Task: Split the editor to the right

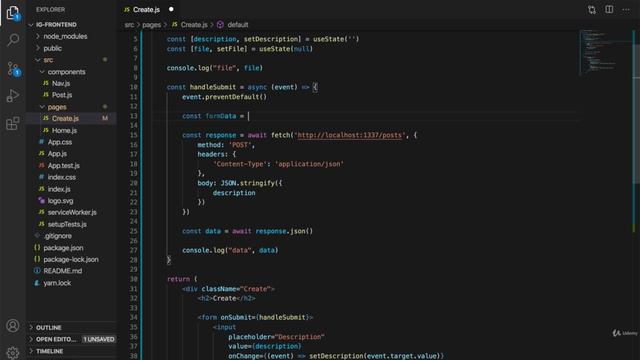Action: coord(609,9)
